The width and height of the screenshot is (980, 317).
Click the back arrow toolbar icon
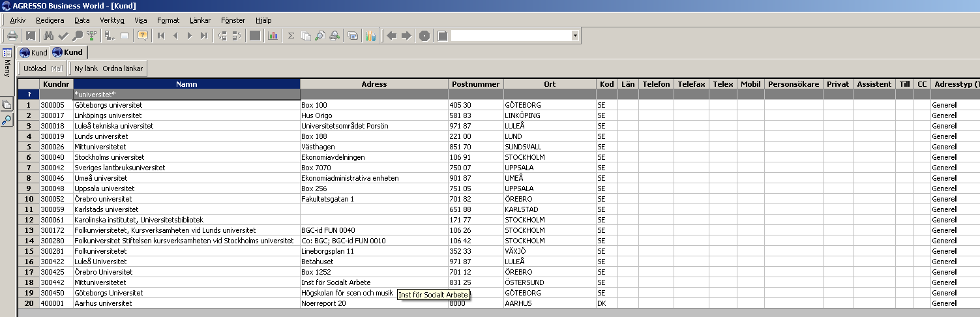point(392,35)
